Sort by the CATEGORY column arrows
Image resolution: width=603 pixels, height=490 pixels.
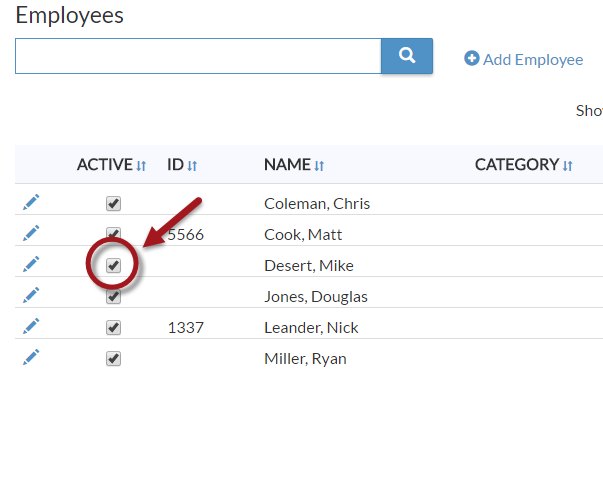tap(568, 166)
